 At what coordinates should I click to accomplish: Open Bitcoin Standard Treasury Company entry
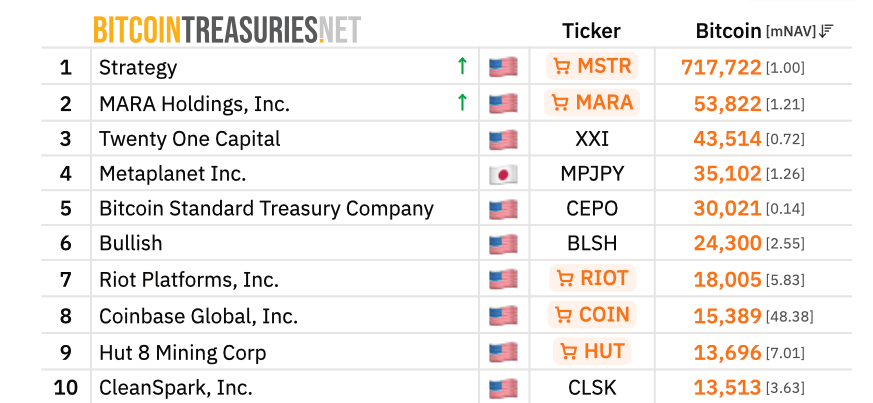(x=266, y=209)
